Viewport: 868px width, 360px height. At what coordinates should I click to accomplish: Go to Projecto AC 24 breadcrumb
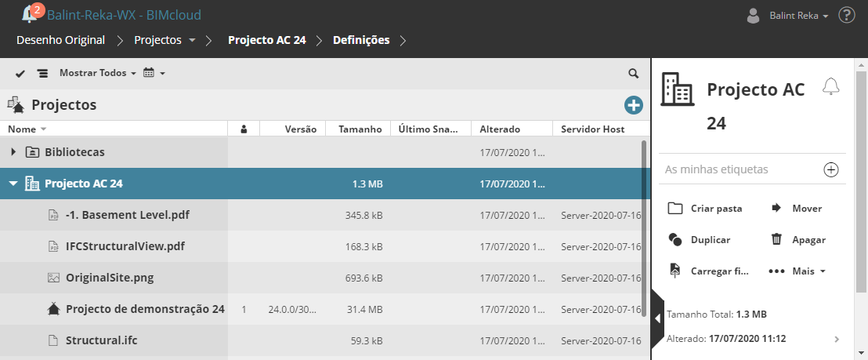pos(267,41)
